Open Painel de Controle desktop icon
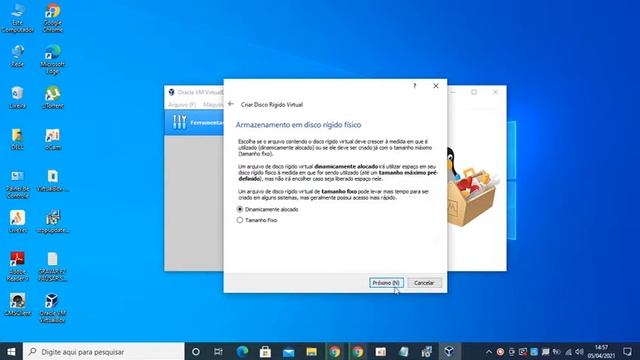This screenshot has width=640, height=360. pyautogui.click(x=18, y=184)
